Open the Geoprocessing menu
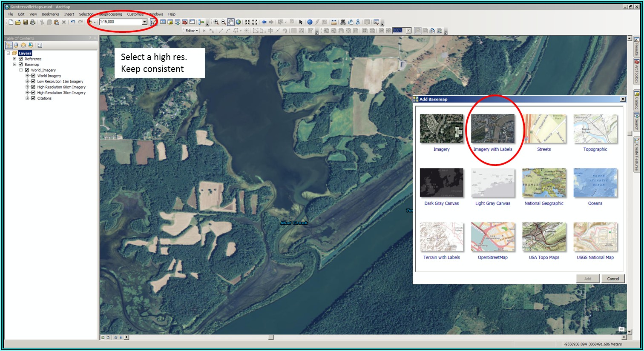This screenshot has width=644, height=351. click(110, 14)
